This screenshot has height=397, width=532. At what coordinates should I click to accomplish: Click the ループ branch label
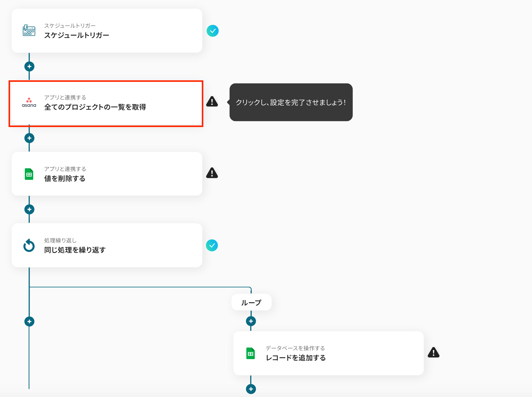pyautogui.click(x=251, y=302)
